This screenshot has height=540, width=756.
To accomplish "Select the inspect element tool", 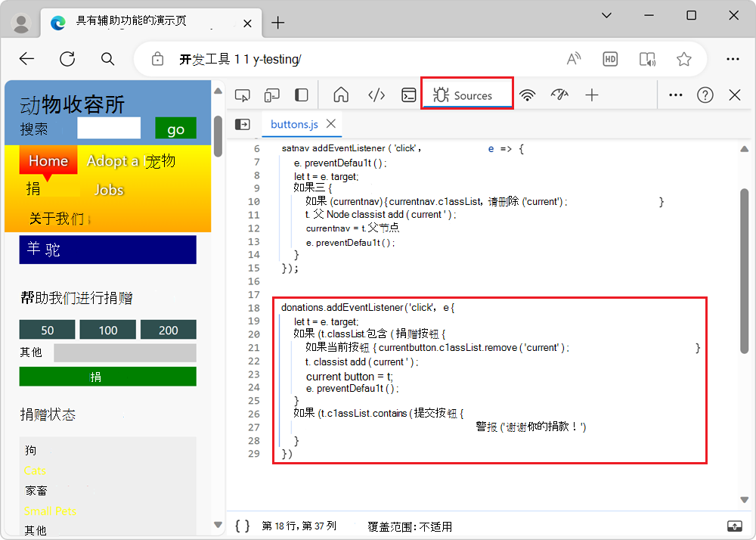I will [x=243, y=95].
